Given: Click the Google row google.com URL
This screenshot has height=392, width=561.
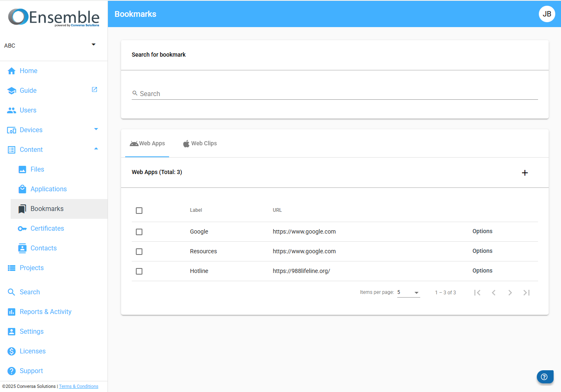Looking at the screenshot, I should (x=304, y=232).
